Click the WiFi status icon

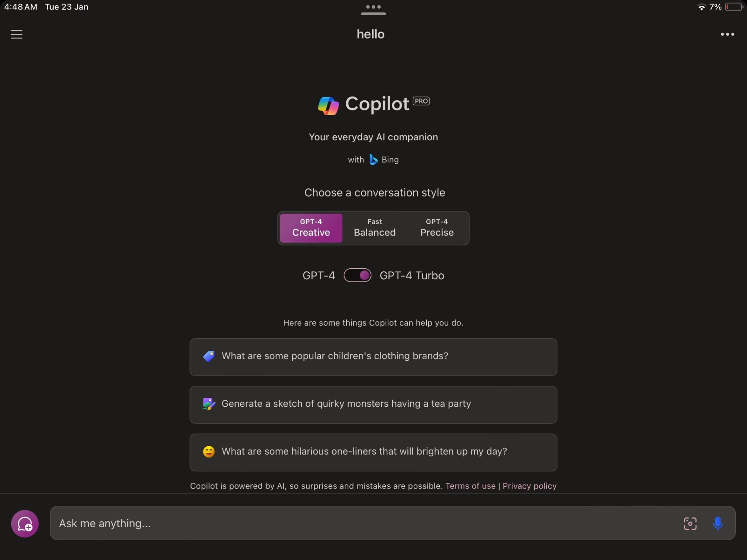(x=701, y=7)
